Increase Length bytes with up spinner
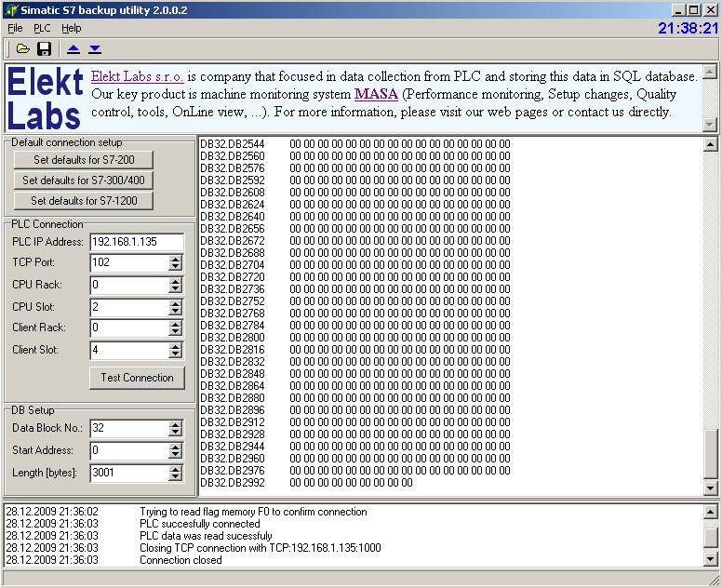Viewport: 722px width, 588px height. point(175,469)
